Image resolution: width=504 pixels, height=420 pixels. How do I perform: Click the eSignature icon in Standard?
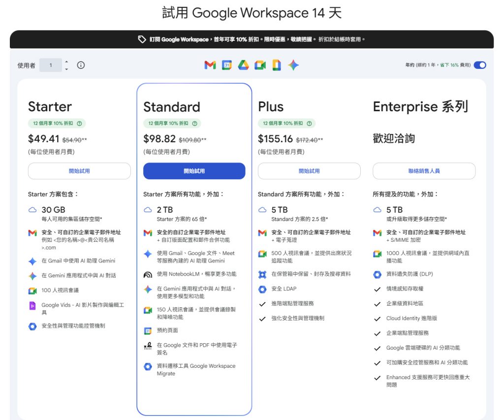point(148,346)
